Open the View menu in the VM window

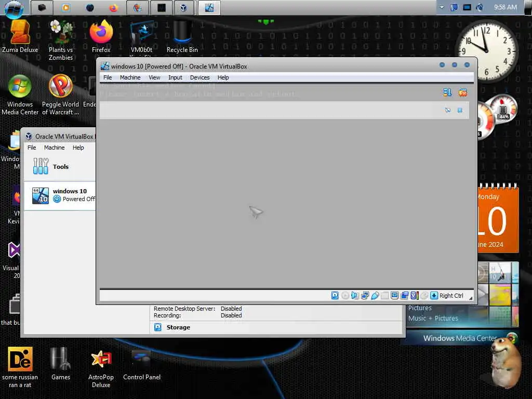(x=154, y=77)
